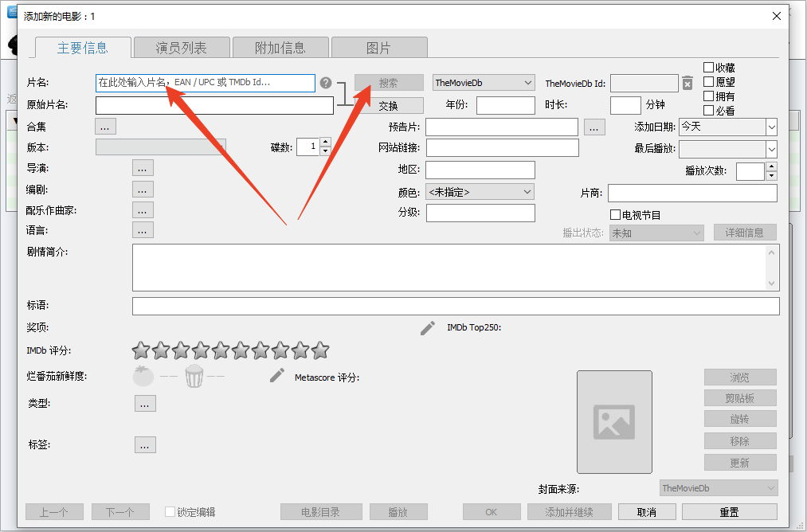Click the popcorn audience score icon

tap(194, 376)
